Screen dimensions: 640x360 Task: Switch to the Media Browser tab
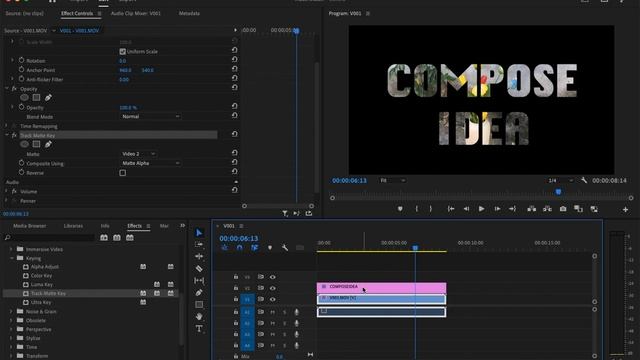point(30,226)
